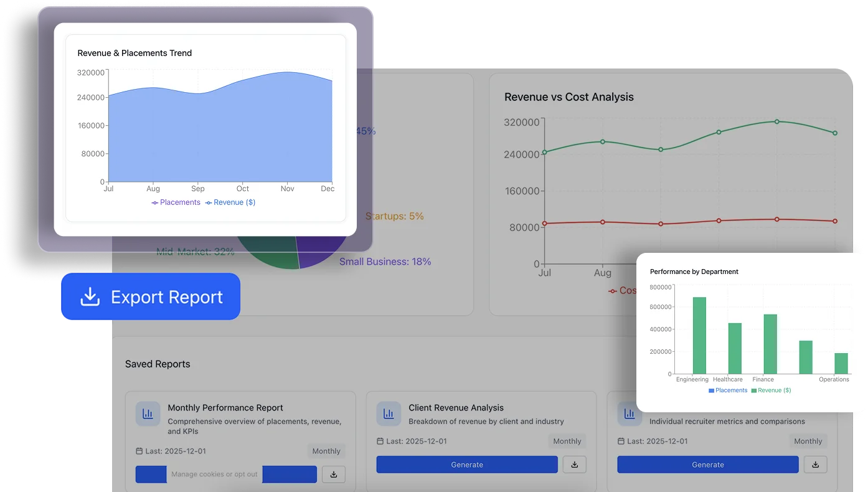Toggle Revenue ($) legend in Revenue & Placements Trend

pos(230,202)
